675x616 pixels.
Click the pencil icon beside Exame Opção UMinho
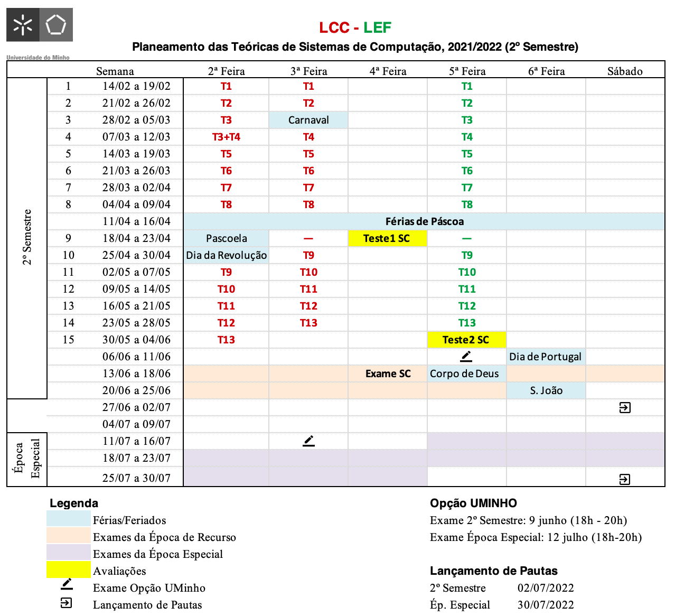click(67, 584)
